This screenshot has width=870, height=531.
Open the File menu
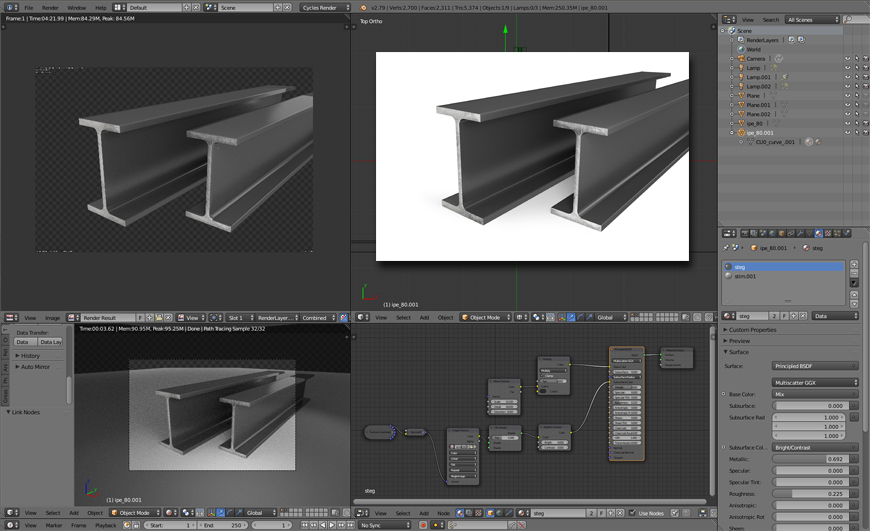(29, 8)
